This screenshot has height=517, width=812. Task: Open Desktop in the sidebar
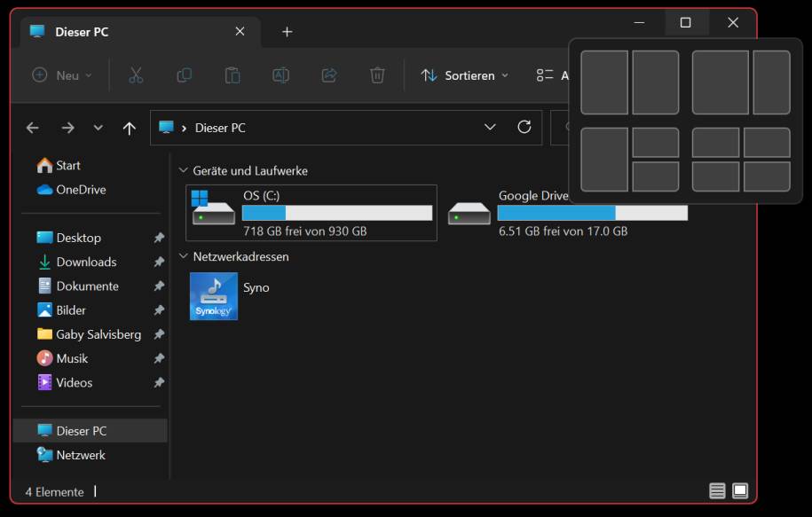click(x=69, y=238)
